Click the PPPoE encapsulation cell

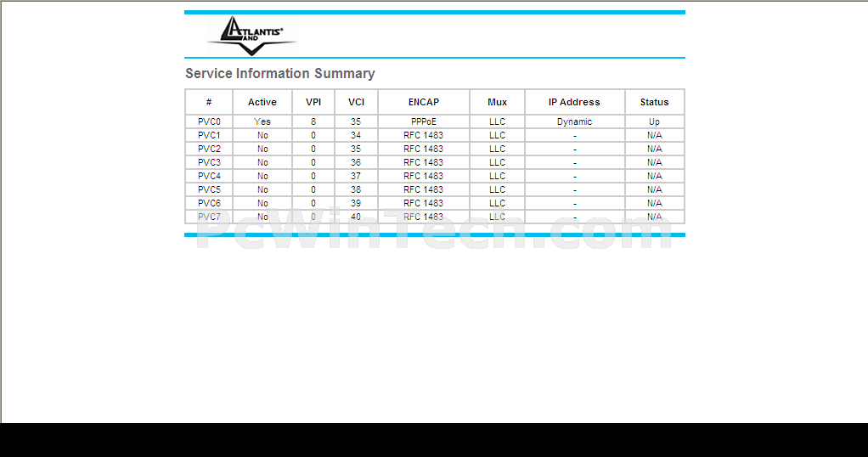coord(423,122)
